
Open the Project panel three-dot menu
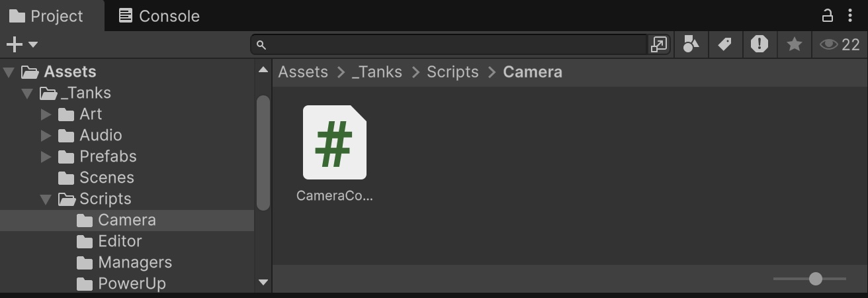pyautogui.click(x=850, y=15)
